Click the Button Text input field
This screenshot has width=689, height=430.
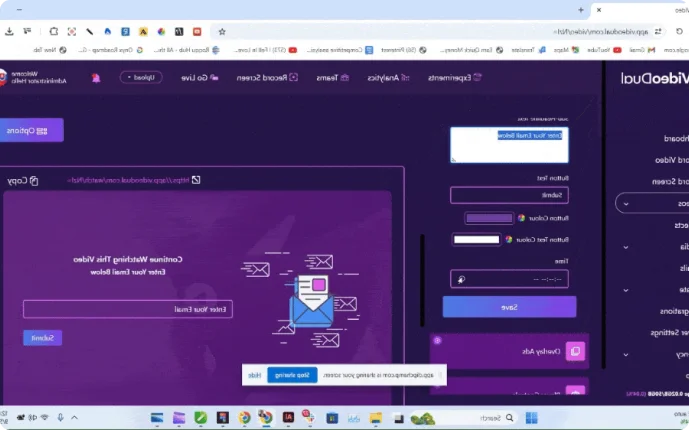(509, 195)
